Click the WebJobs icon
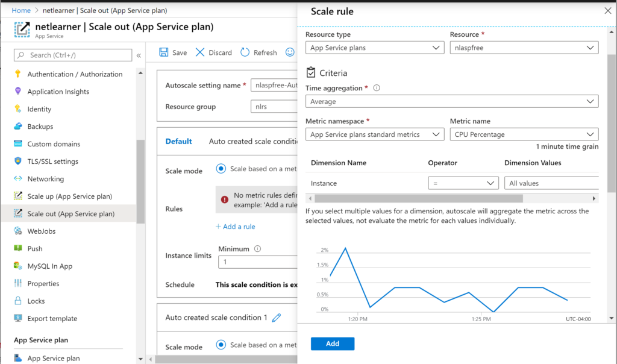Image resolution: width=617 pixels, height=364 pixels. click(17, 231)
